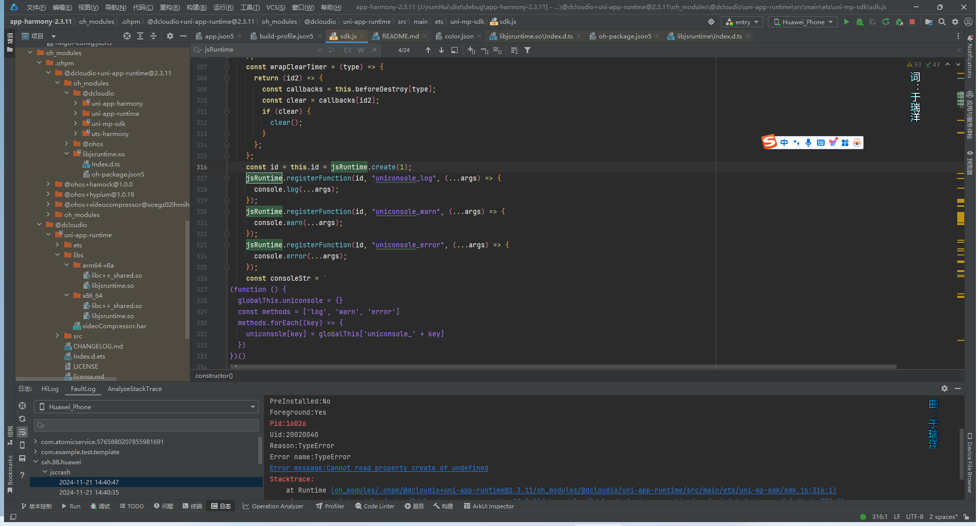Collapse arm64-v8a folder
Viewport: 980px width, 526px height.
coord(66,265)
